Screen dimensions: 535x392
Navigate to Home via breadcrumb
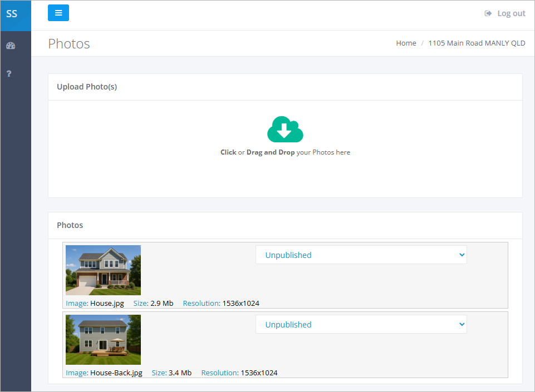[406, 43]
